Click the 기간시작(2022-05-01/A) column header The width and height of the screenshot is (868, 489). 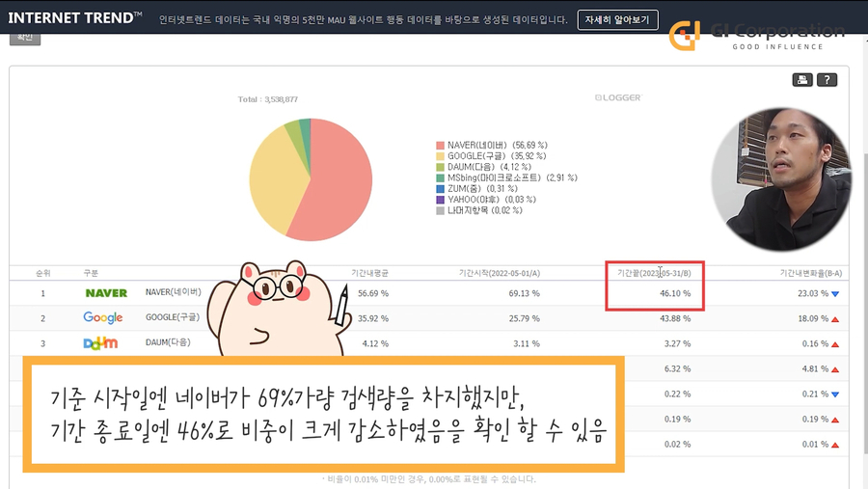point(500,273)
